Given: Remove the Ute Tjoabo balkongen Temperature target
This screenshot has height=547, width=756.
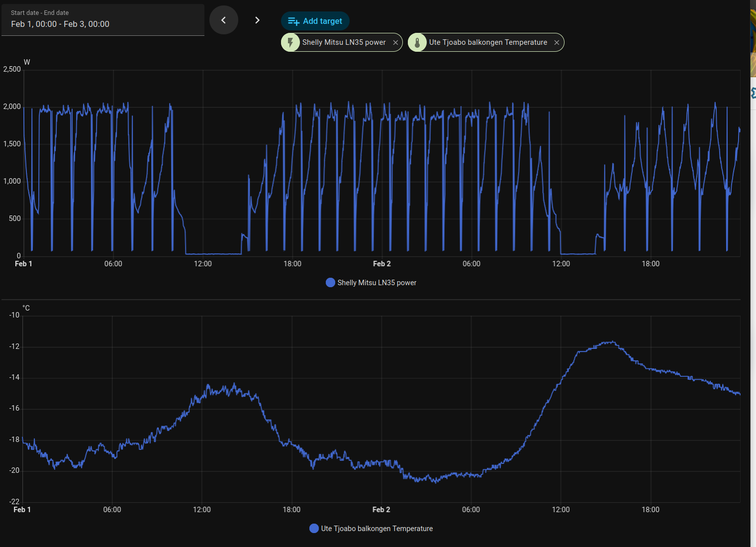Looking at the screenshot, I should pyautogui.click(x=557, y=43).
